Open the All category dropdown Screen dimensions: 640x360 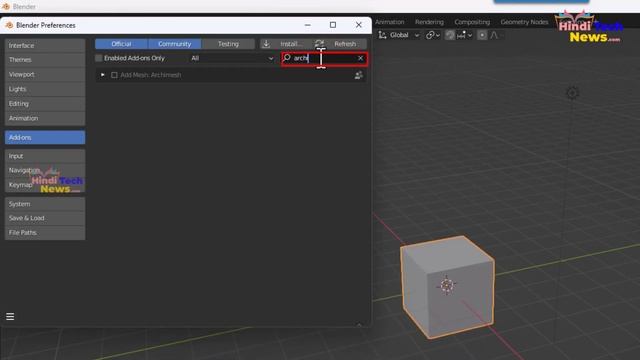click(232, 58)
